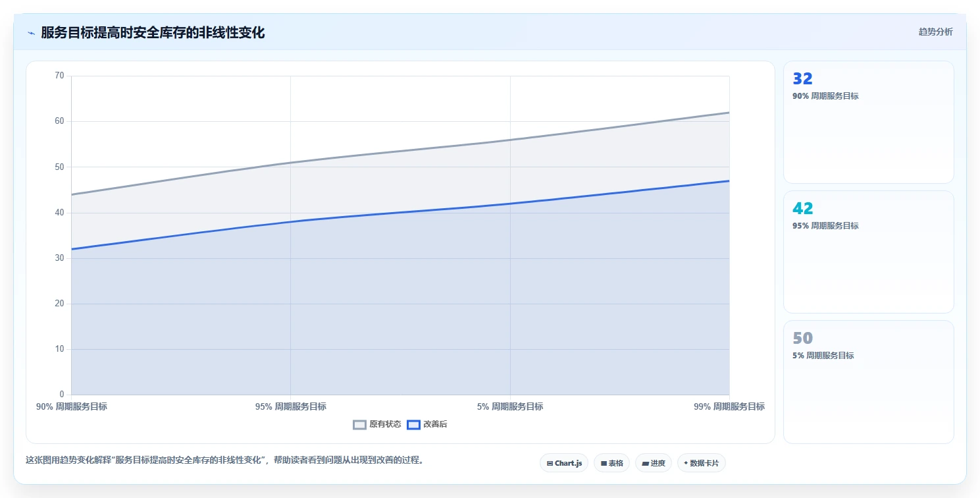The image size is (980, 498).
Task: Select the card showing value 50
Action: click(x=868, y=382)
